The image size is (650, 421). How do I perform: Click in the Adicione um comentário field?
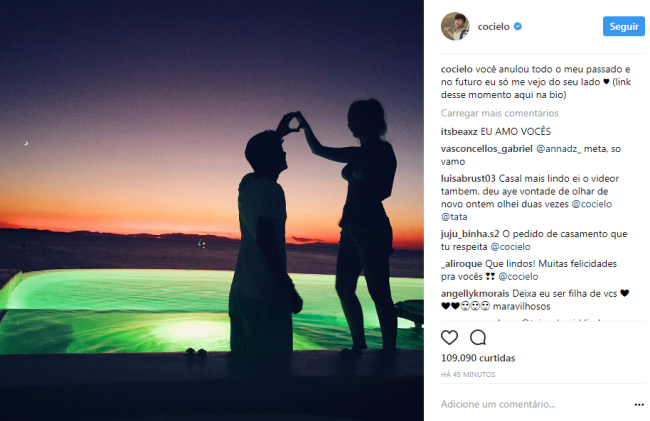(535, 404)
